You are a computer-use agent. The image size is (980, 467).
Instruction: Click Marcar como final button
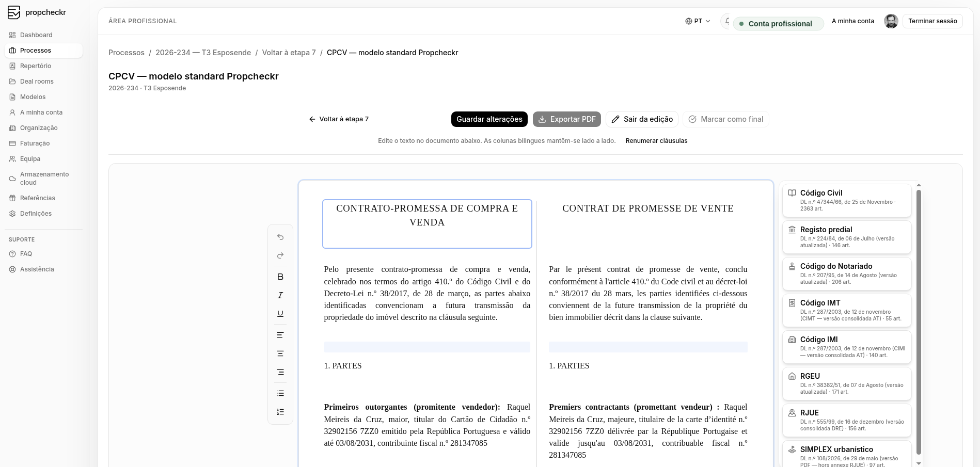coord(726,119)
